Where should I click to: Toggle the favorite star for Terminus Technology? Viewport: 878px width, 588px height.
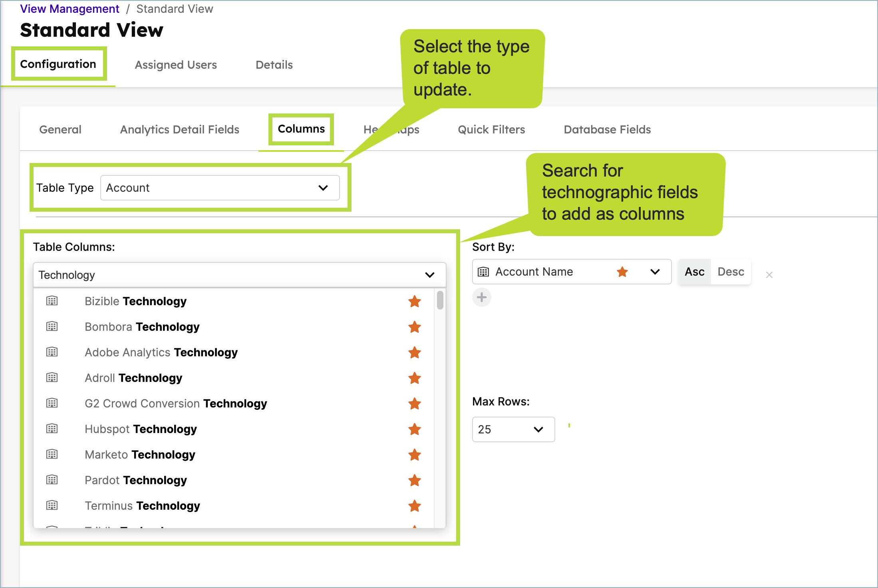pos(415,506)
